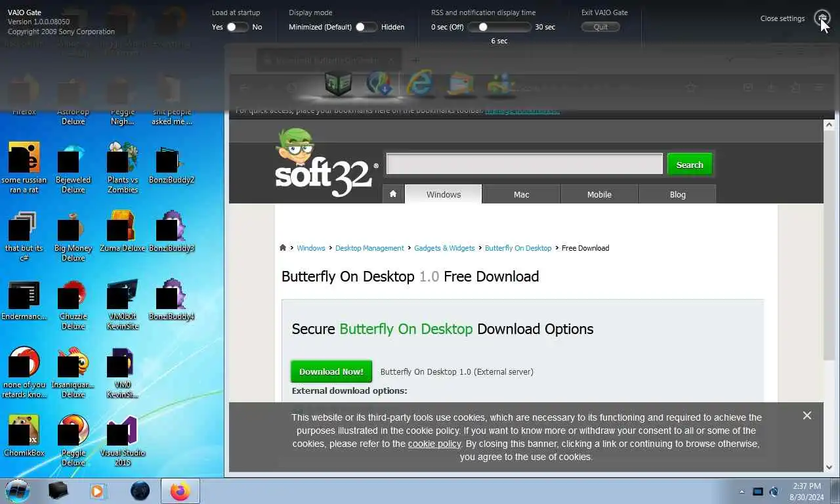This screenshot has height=504, width=840.
Task: Open the envelope mail icon in VAIO Gate dock
Action: pos(460,84)
